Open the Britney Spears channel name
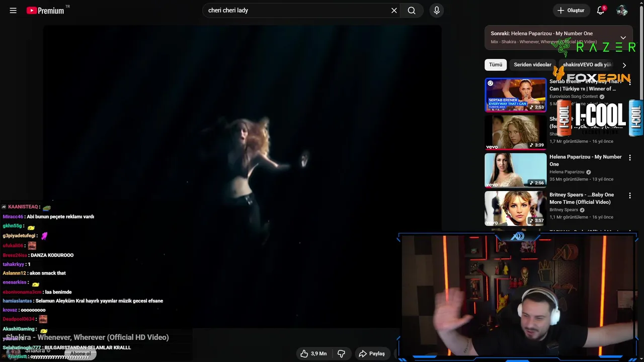Screen dimensions: 644x362 point(563,210)
